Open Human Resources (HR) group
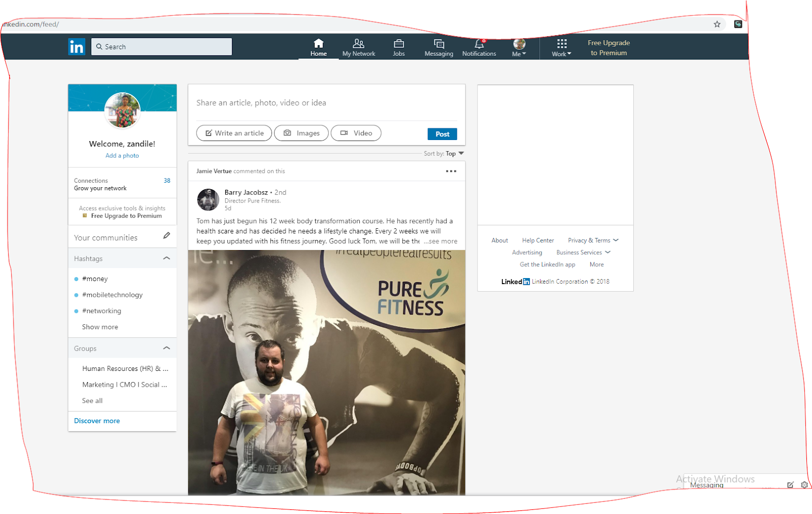 pyautogui.click(x=125, y=369)
